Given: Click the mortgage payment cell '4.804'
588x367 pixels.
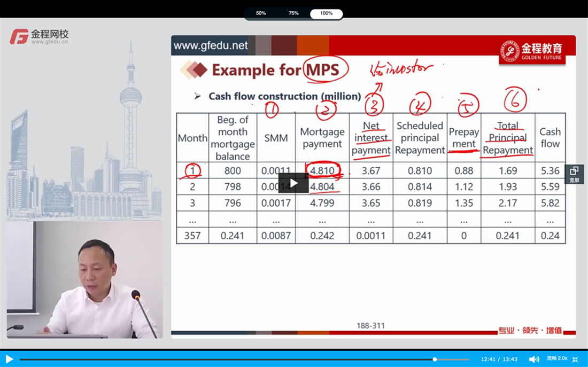Looking at the screenshot, I should [322, 186].
